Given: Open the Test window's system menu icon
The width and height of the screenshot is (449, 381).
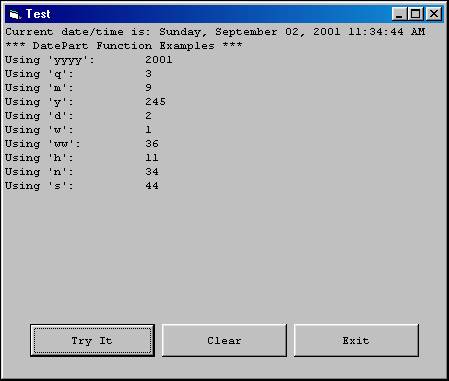Looking at the screenshot, I should (15, 14).
